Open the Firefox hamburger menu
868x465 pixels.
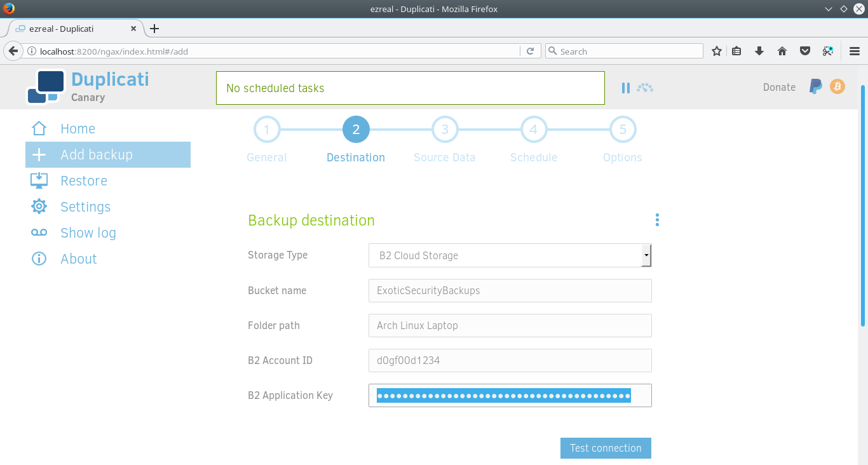[x=855, y=51]
